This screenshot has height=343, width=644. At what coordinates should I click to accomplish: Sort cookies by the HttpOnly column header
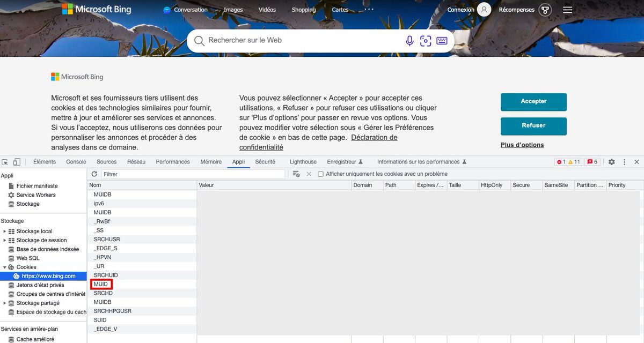pos(495,185)
